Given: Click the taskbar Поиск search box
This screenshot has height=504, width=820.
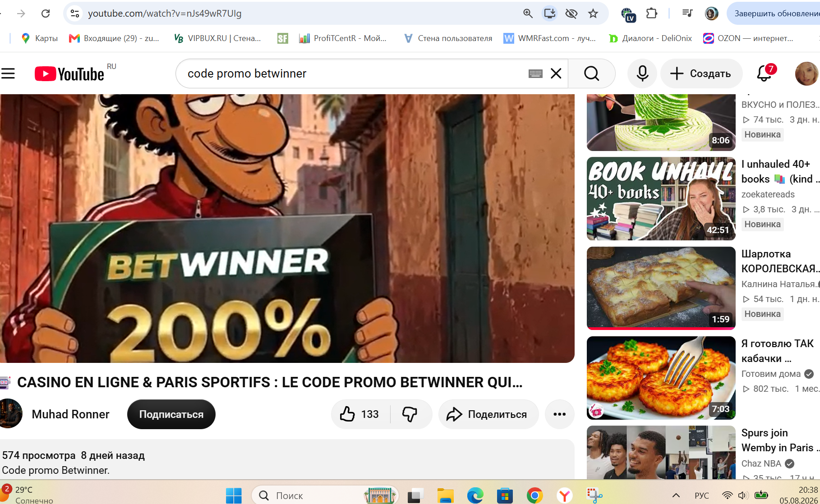Looking at the screenshot, I should 325,495.
